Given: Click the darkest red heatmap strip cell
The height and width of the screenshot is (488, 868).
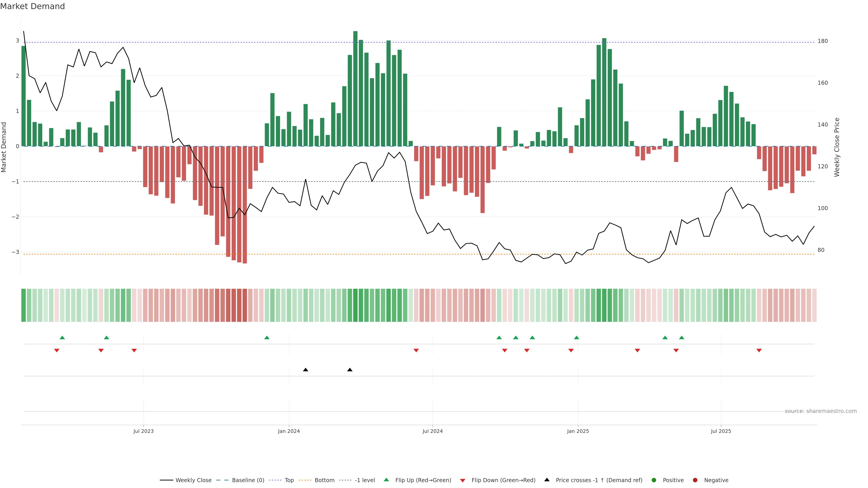Looking at the screenshot, I should tap(245, 305).
